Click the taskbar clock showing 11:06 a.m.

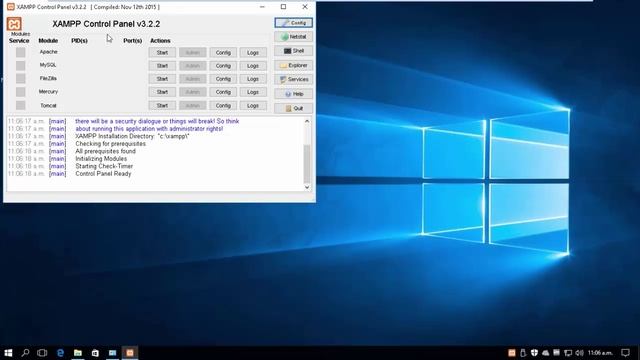click(x=600, y=353)
